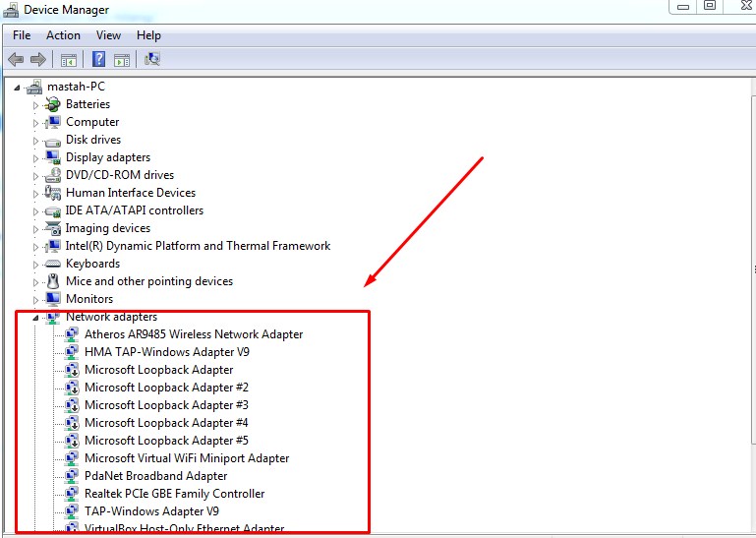Open the Action menu
Screen dimensions: 756x538
point(63,35)
